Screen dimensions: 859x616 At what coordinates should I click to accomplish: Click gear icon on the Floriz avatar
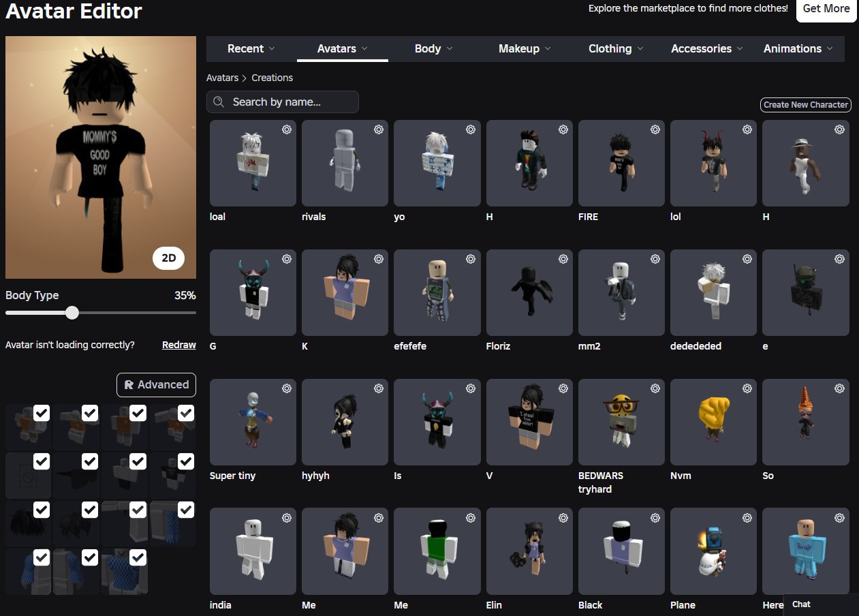click(x=563, y=259)
